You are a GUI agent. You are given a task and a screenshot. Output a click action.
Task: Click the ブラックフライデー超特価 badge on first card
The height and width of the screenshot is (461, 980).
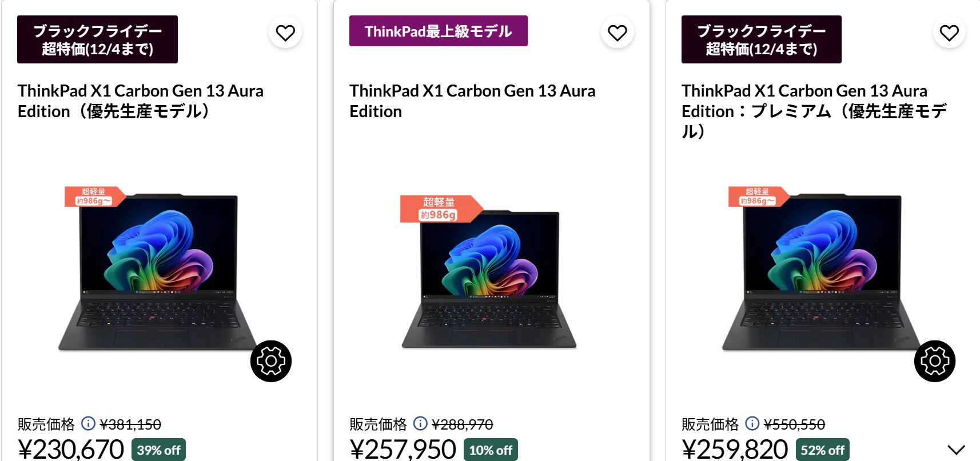(98, 39)
